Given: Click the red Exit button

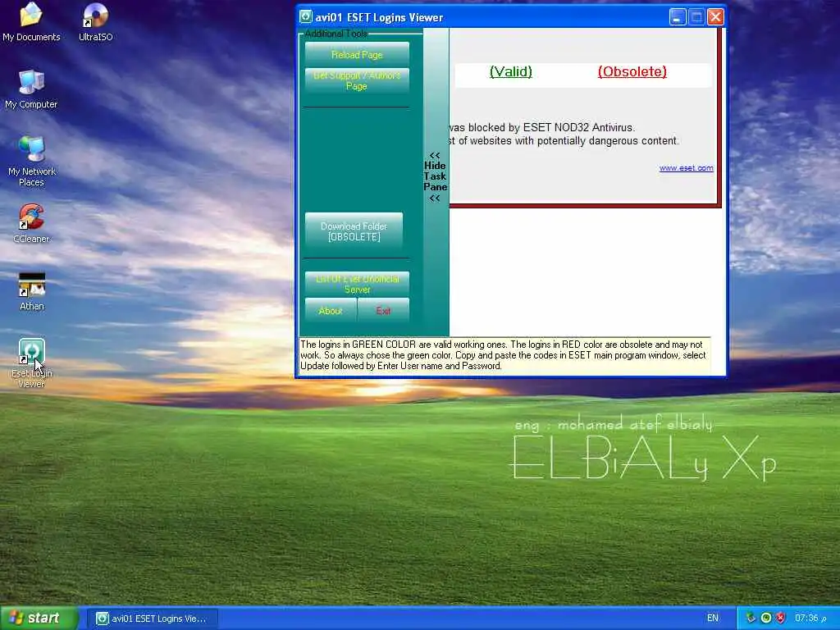Looking at the screenshot, I should point(383,311).
